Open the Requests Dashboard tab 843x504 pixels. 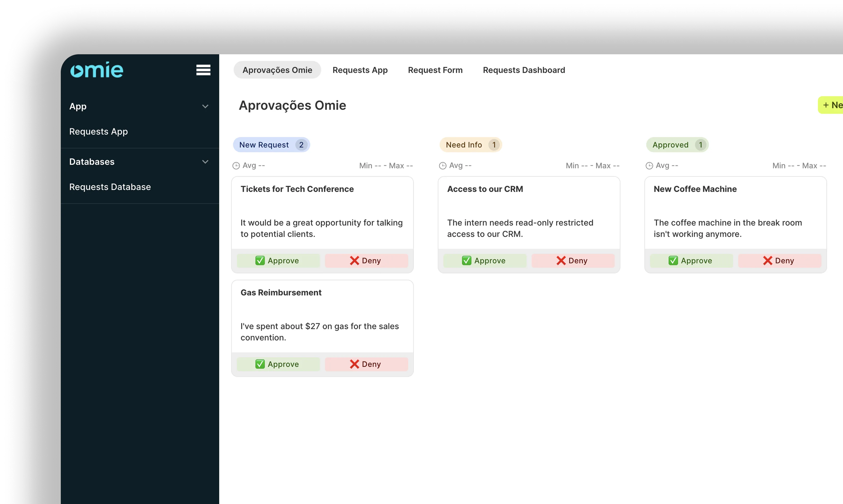524,70
